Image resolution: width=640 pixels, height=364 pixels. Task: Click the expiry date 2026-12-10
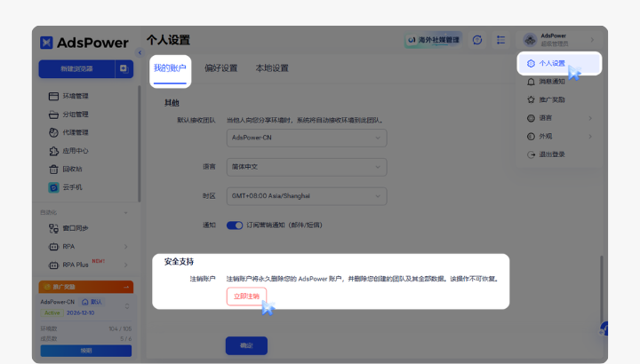pos(80,313)
